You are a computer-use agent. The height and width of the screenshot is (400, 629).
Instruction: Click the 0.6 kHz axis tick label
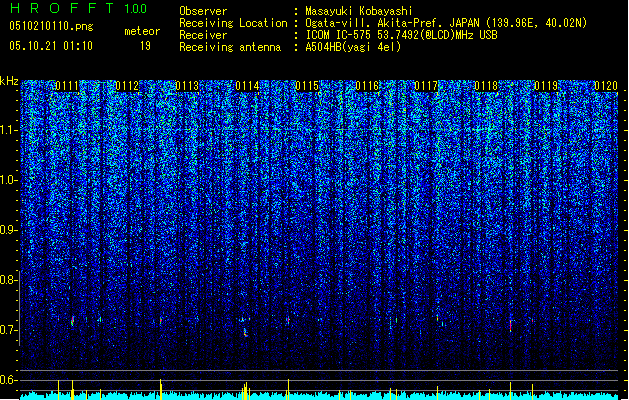9,380
